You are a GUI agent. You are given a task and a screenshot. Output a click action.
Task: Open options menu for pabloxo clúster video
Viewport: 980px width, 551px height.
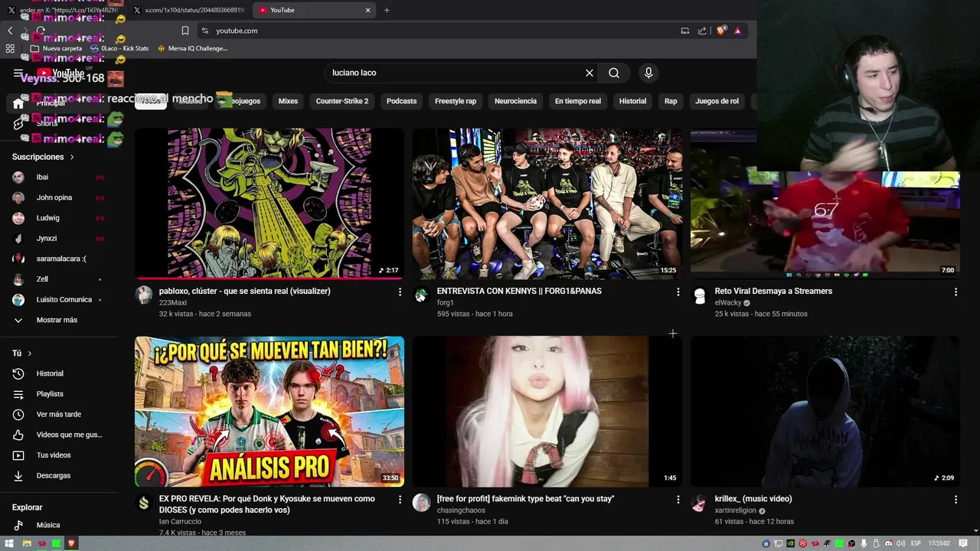400,292
